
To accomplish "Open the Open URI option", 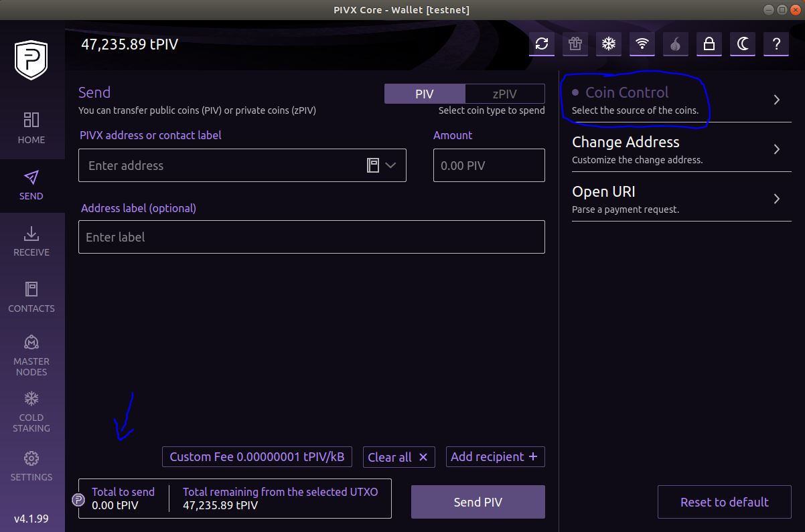I will pos(682,199).
